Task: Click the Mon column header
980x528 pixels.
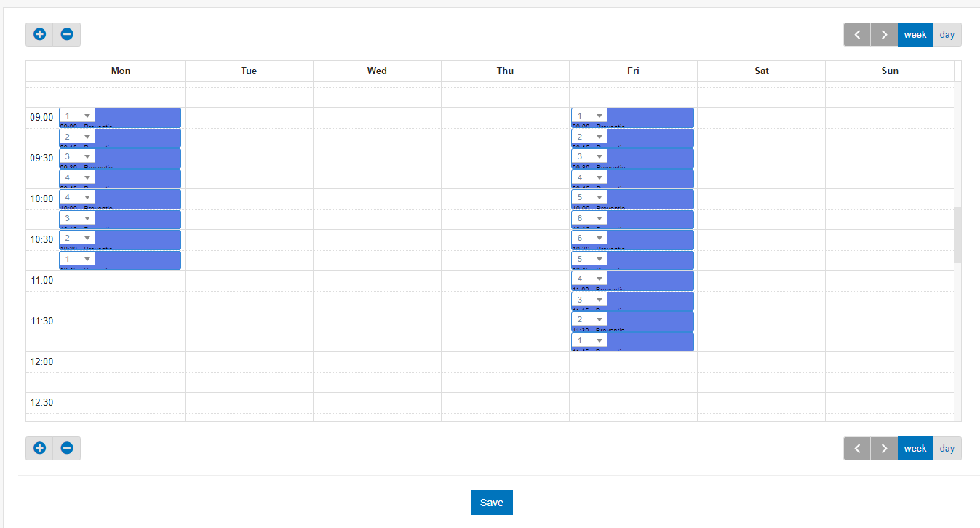Action: (x=121, y=71)
